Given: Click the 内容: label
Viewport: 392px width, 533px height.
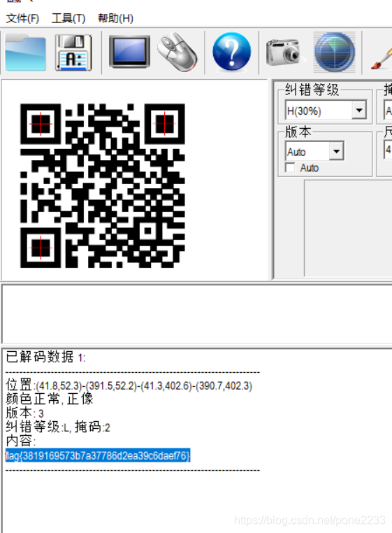Looking at the screenshot, I should pos(21,441).
